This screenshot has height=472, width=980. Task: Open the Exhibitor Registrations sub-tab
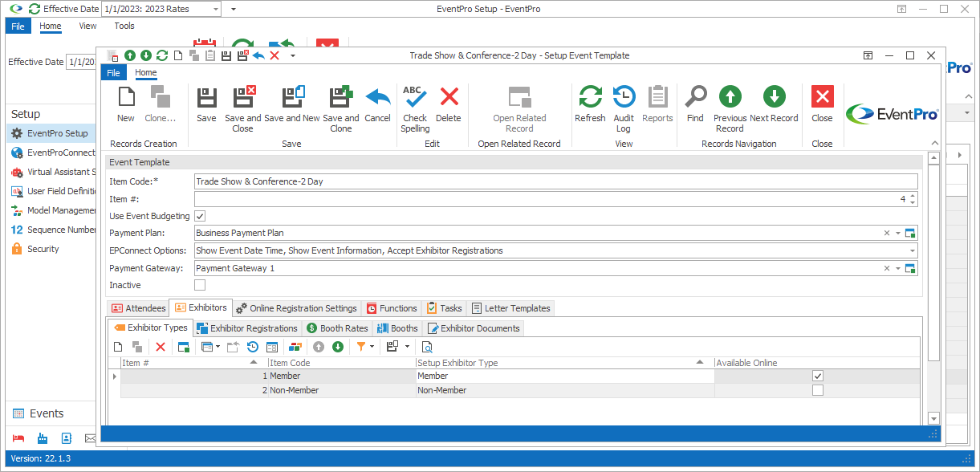point(247,328)
